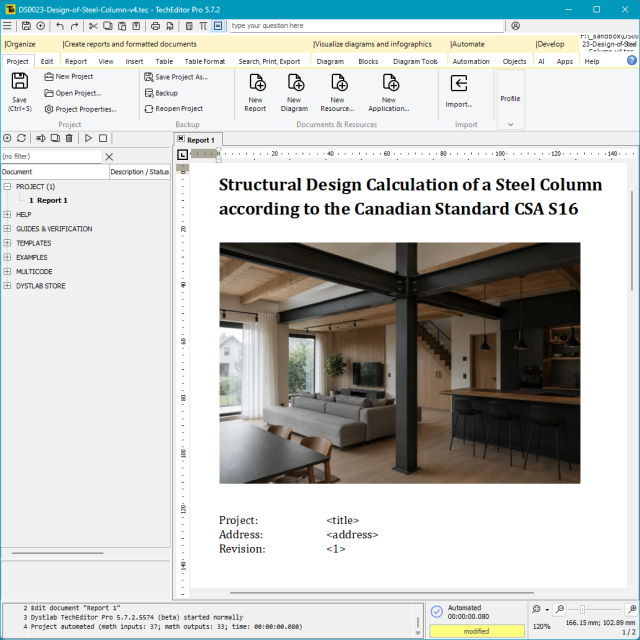Viewport: 640px width, 640px height.
Task: Click the question search input field
Action: point(367,26)
